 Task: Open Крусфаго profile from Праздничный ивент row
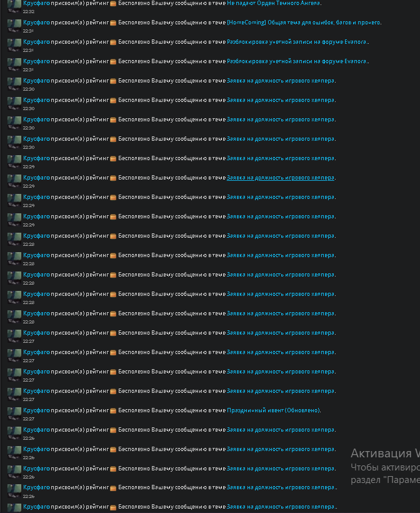pyautogui.click(x=36, y=410)
